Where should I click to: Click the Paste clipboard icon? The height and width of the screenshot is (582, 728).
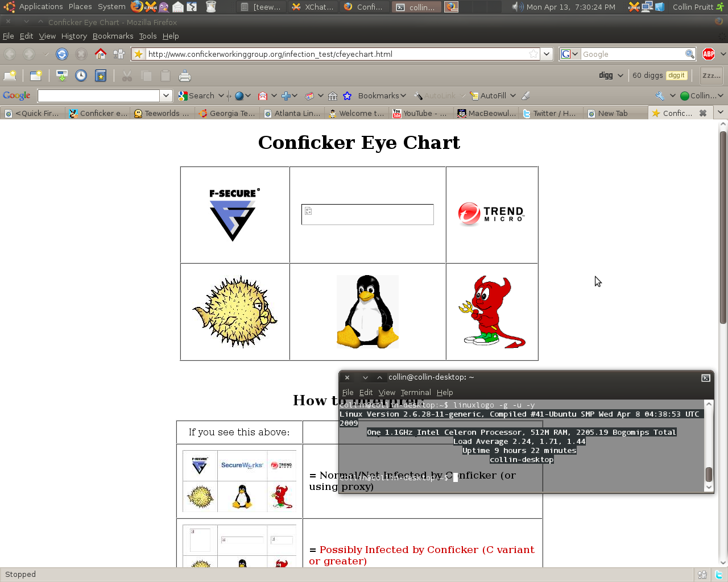point(166,76)
